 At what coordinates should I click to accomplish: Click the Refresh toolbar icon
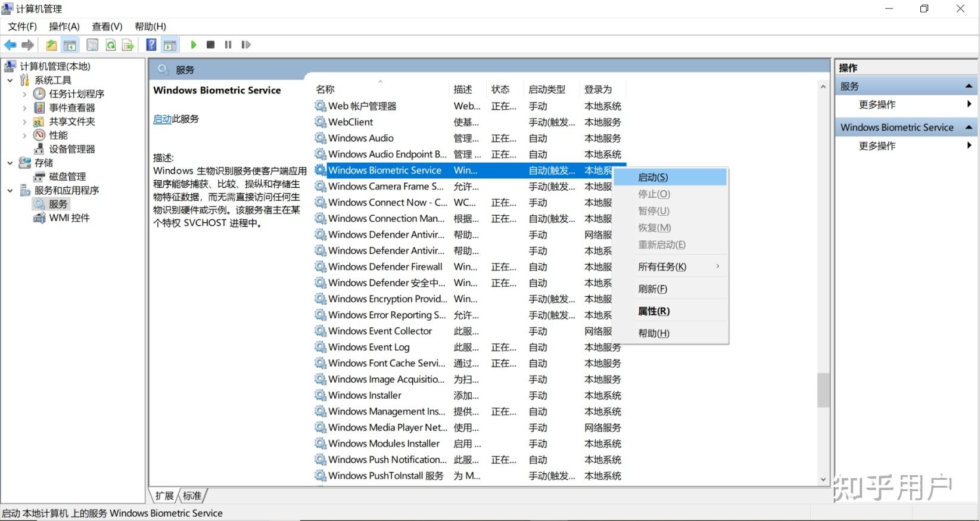(110, 45)
